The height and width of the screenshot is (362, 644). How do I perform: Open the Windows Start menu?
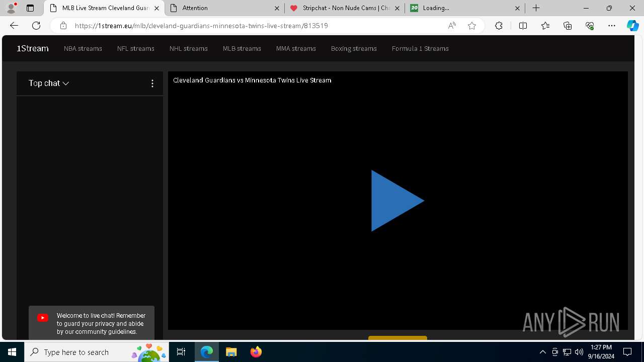pyautogui.click(x=12, y=352)
